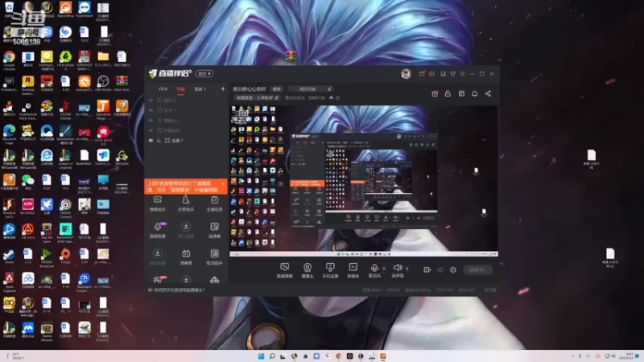This screenshot has height=362, width=644.
Task: Open the 房管助手 tool
Action: click(x=186, y=204)
